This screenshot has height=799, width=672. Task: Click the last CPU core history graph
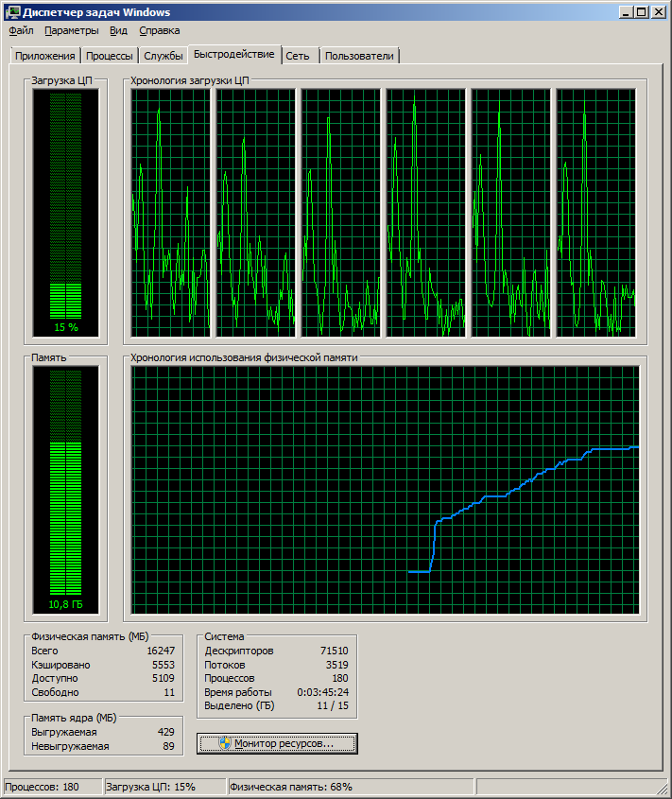[595, 213]
